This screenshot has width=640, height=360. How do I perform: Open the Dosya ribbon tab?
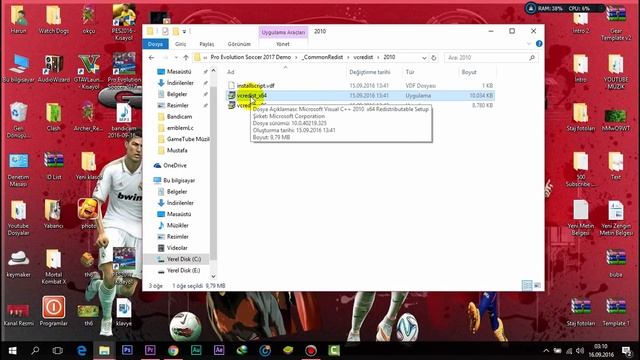point(155,44)
